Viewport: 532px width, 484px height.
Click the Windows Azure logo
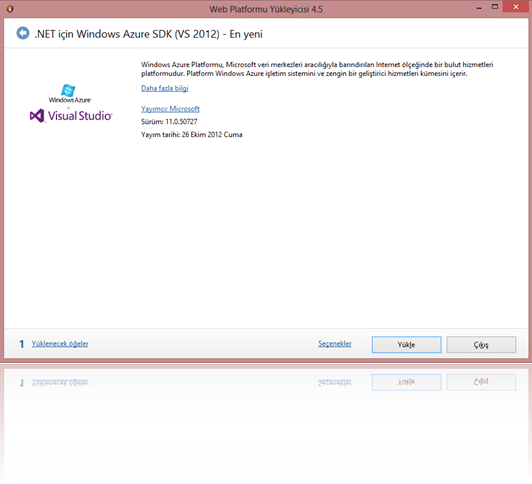coord(70,94)
